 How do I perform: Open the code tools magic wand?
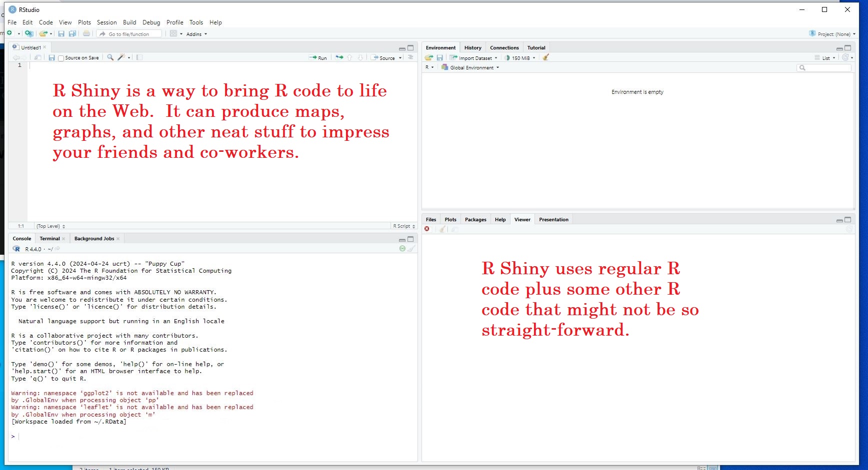(x=121, y=57)
